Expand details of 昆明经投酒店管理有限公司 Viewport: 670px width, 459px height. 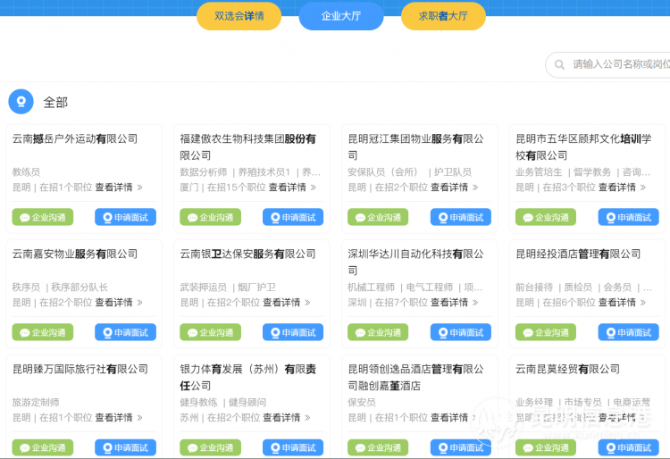(x=622, y=303)
